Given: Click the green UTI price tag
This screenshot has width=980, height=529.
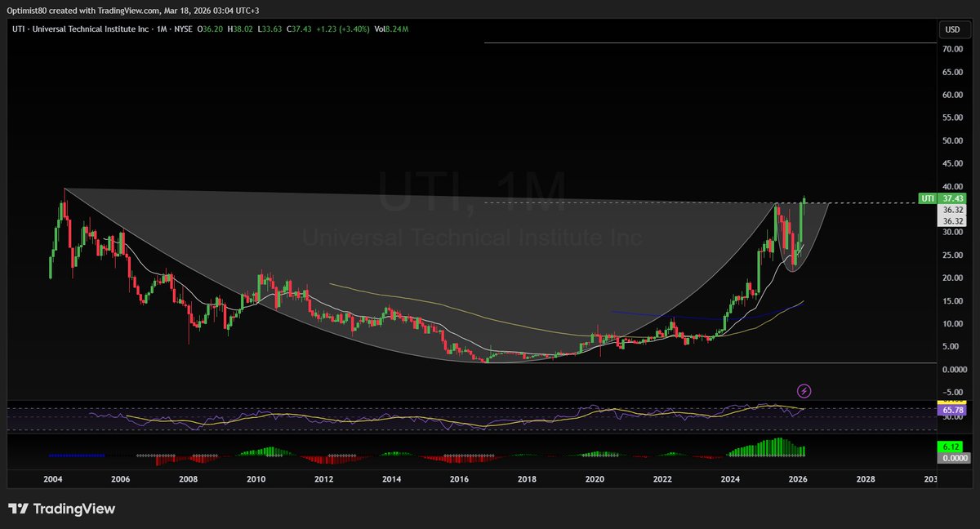Looking at the screenshot, I should (928, 198).
